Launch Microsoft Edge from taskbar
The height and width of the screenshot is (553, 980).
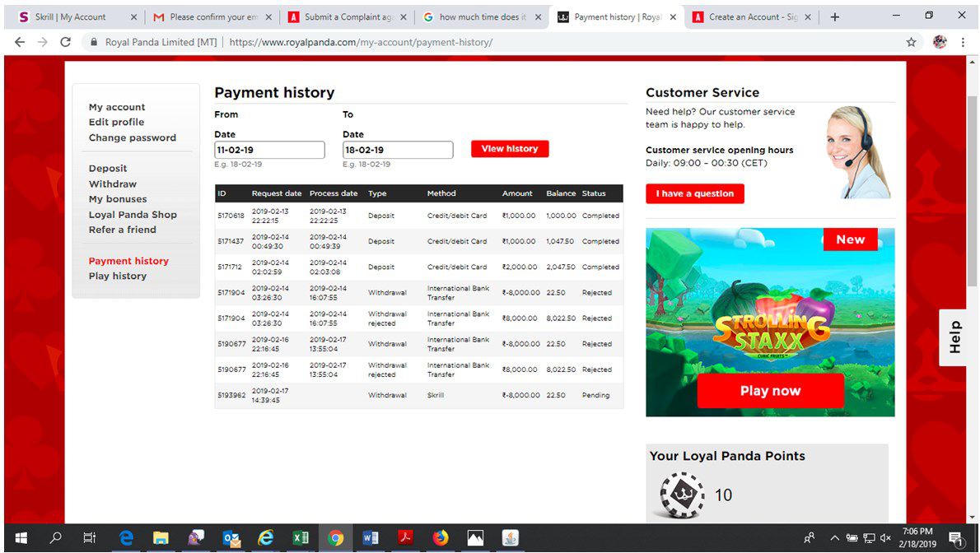[126, 537]
